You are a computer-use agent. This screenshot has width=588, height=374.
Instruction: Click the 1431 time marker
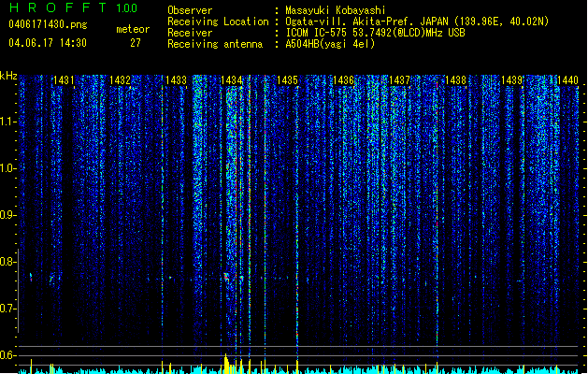(64, 80)
